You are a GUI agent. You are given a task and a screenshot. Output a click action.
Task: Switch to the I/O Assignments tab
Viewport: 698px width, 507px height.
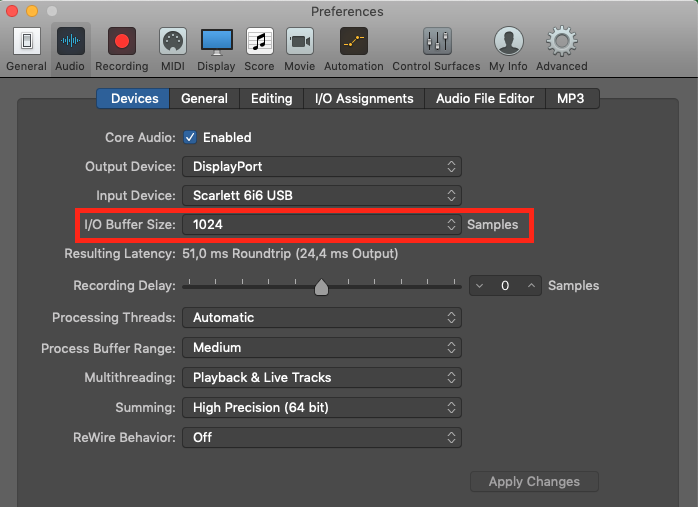tap(364, 98)
